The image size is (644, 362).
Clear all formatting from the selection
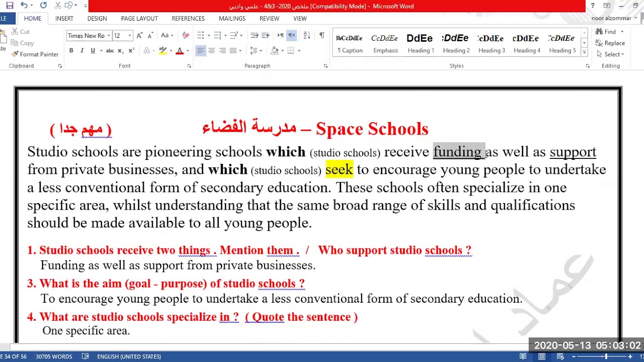coord(186,36)
